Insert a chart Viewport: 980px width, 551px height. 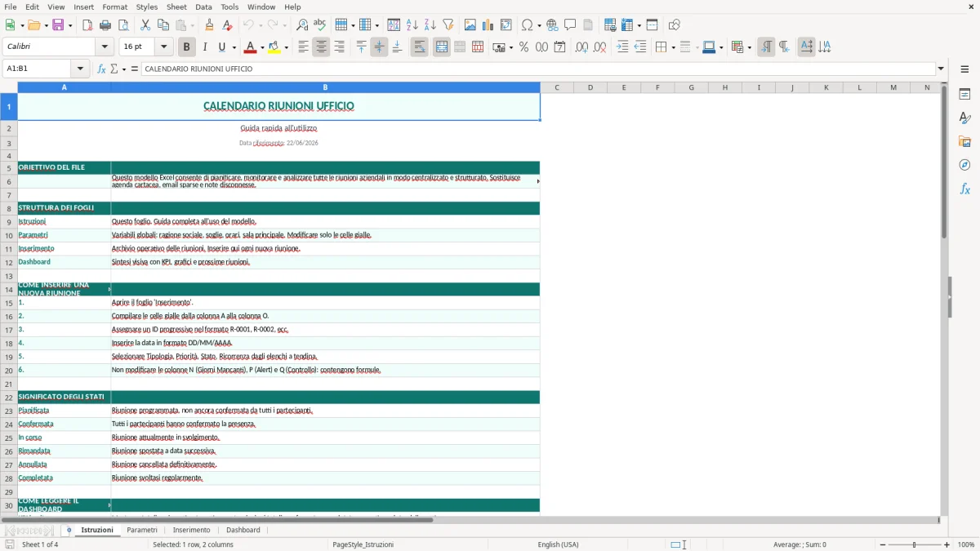(x=488, y=25)
